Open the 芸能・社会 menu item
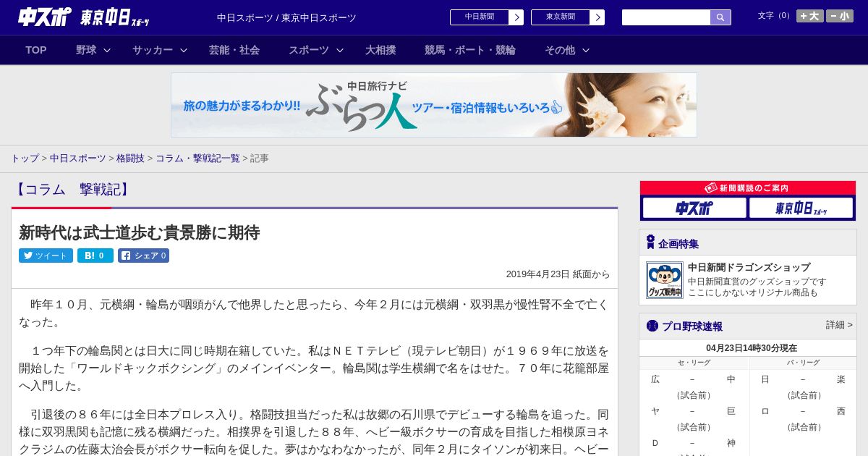 pyautogui.click(x=234, y=50)
